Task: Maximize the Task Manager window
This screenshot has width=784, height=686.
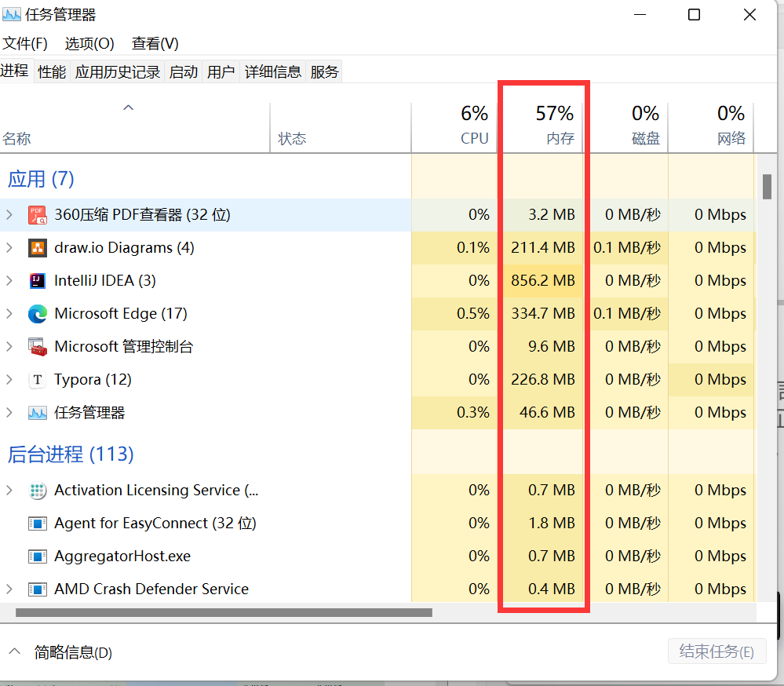Action: [x=694, y=14]
